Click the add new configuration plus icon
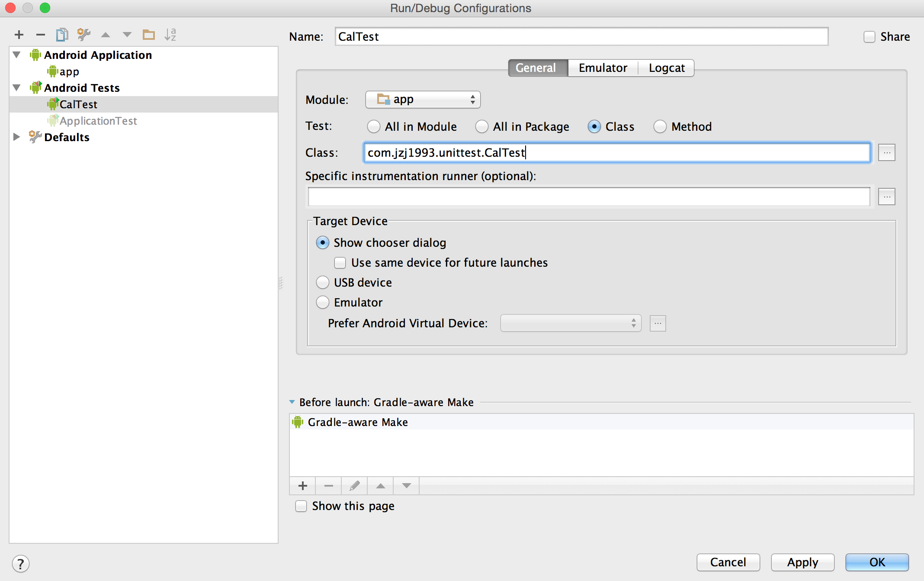 pos(19,35)
